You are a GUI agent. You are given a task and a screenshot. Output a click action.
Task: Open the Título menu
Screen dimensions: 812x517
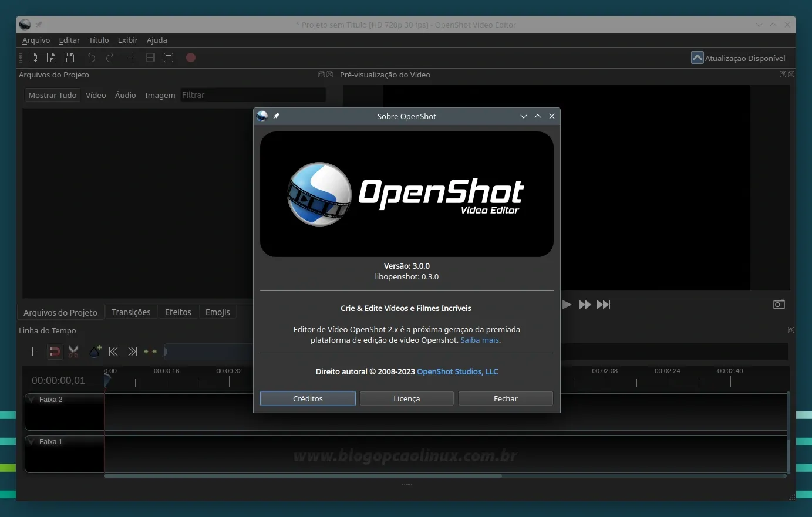[x=99, y=40]
